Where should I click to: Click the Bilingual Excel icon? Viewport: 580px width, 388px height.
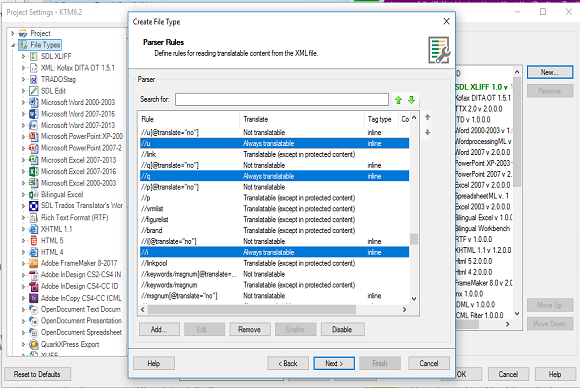click(34, 194)
